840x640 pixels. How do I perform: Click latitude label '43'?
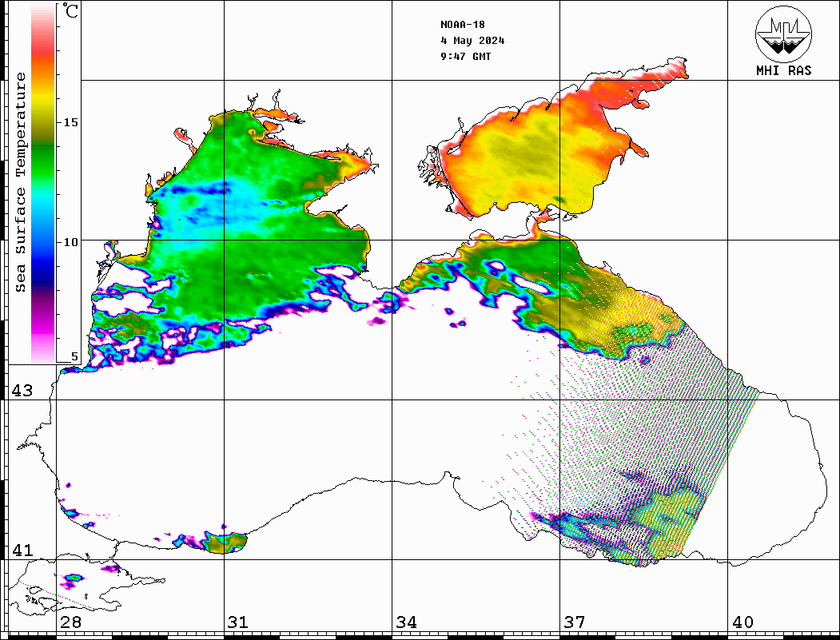22,391
